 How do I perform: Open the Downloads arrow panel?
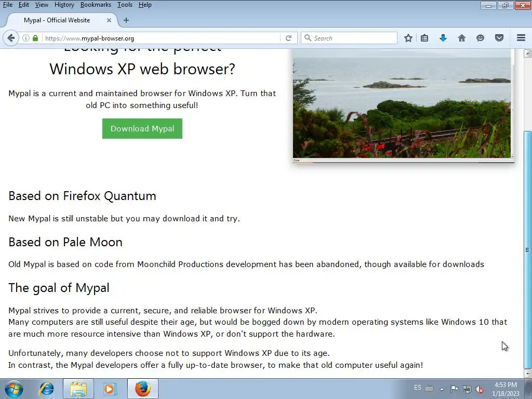(443, 38)
